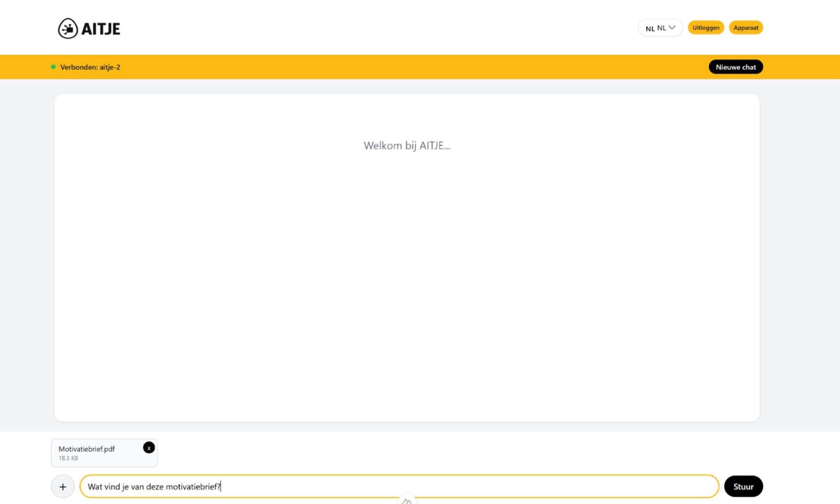
Task: Click the AITJE wordmark text
Action: (101, 29)
